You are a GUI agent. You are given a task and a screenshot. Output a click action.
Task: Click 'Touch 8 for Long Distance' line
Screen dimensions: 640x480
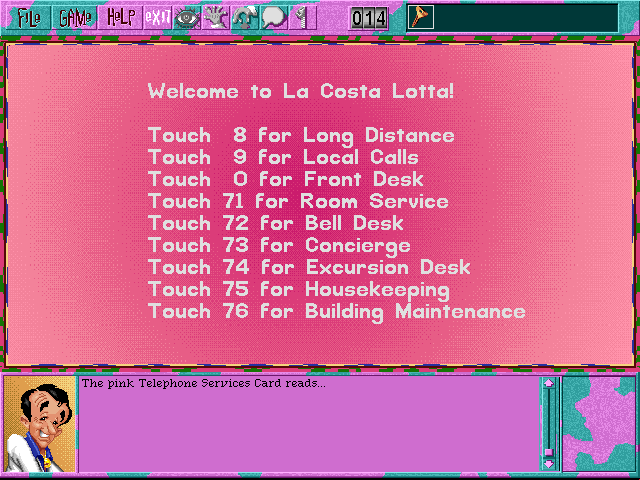(301, 136)
